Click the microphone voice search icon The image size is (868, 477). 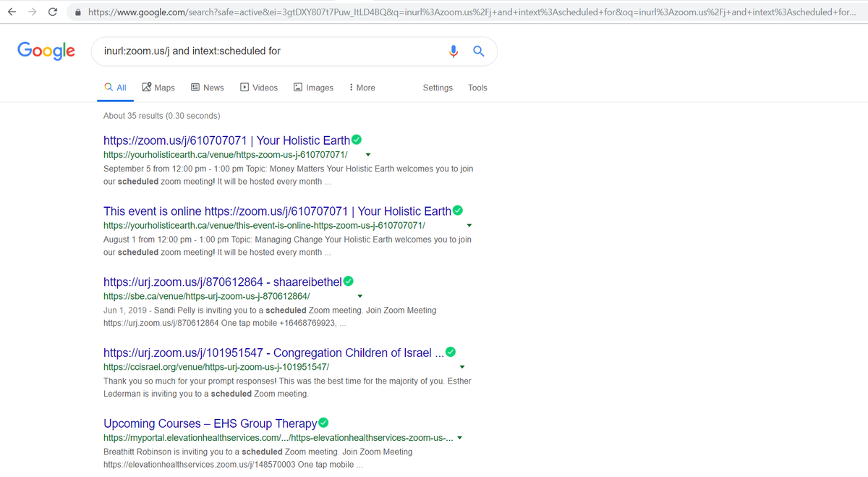(x=454, y=51)
